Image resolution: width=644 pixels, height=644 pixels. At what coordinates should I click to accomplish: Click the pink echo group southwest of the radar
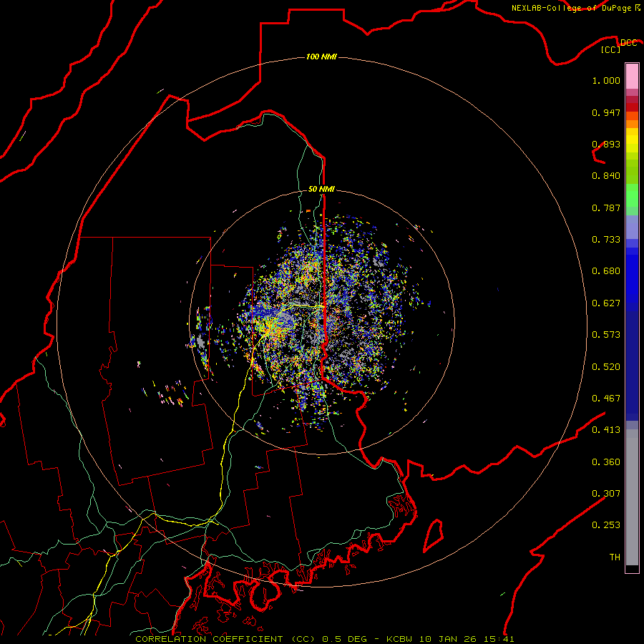(x=168, y=394)
